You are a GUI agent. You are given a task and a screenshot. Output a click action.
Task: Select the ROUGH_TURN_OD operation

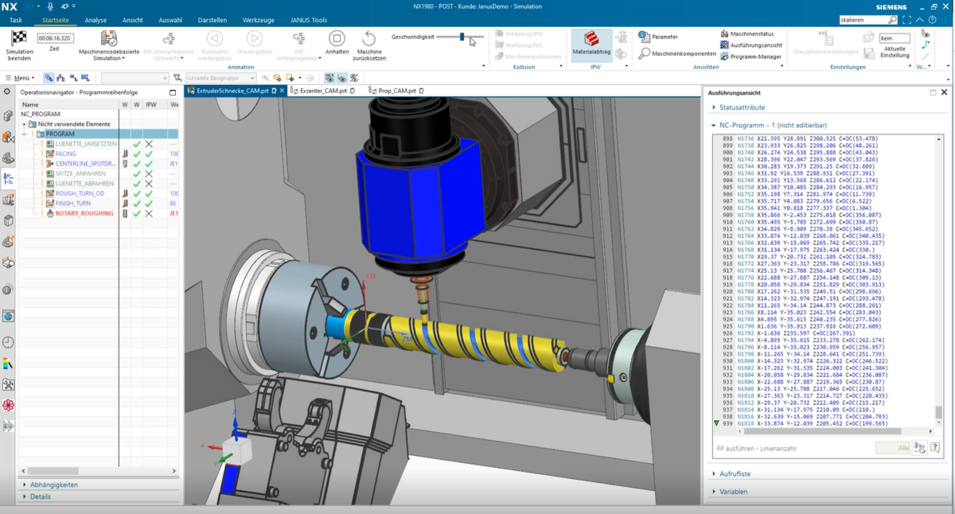pyautogui.click(x=79, y=193)
